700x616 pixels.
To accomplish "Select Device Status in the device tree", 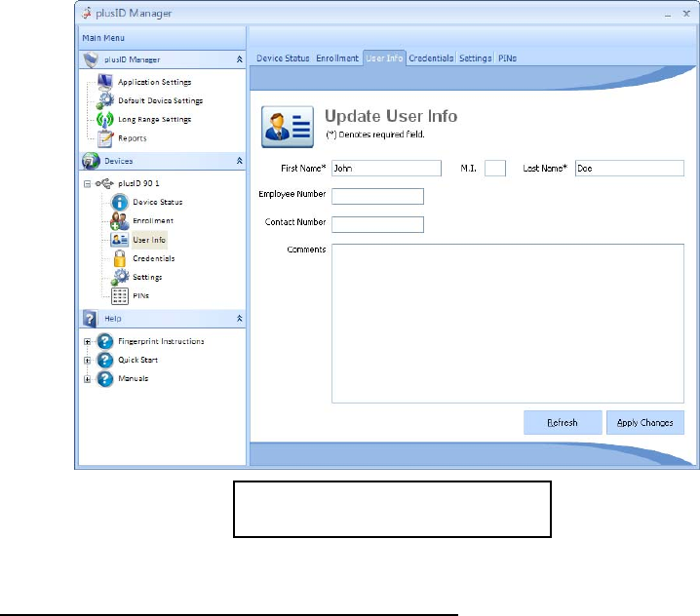I will tap(158, 202).
